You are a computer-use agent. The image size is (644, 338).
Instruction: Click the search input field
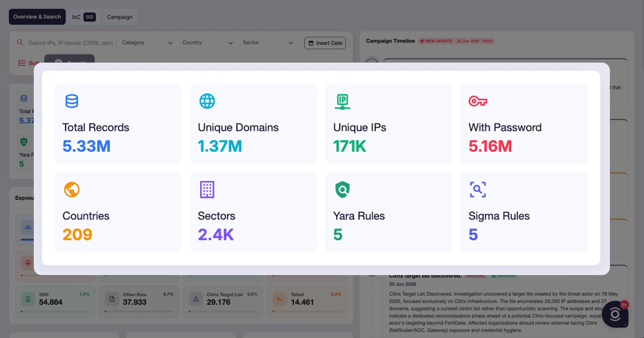[70, 43]
